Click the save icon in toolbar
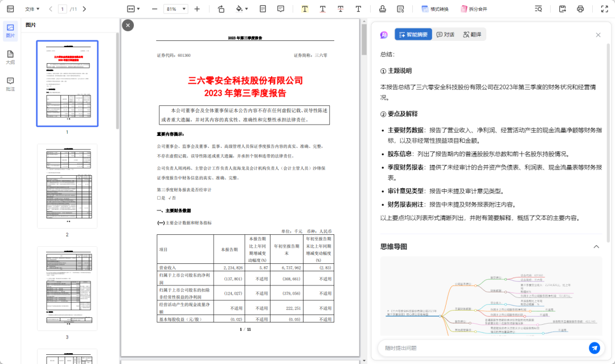Viewport: 615px width, 364px height. pyautogui.click(x=563, y=9)
